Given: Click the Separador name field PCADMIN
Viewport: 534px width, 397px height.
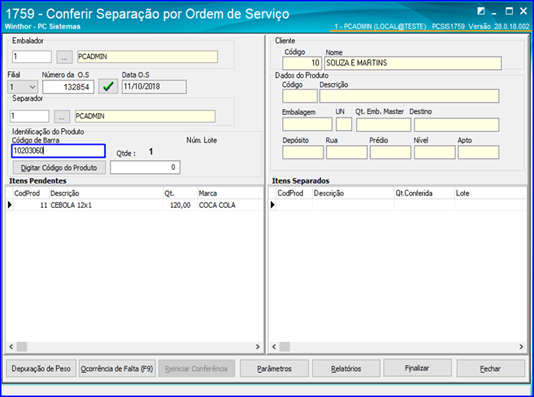Looking at the screenshot, I should 145,116.
